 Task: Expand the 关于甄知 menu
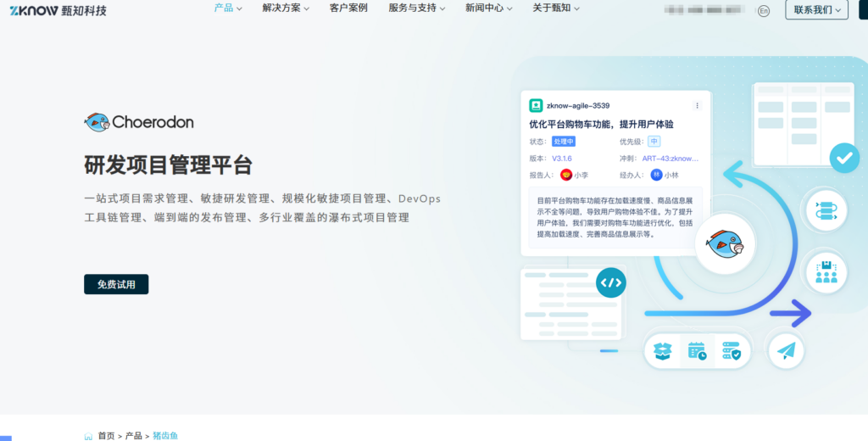[x=556, y=8]
